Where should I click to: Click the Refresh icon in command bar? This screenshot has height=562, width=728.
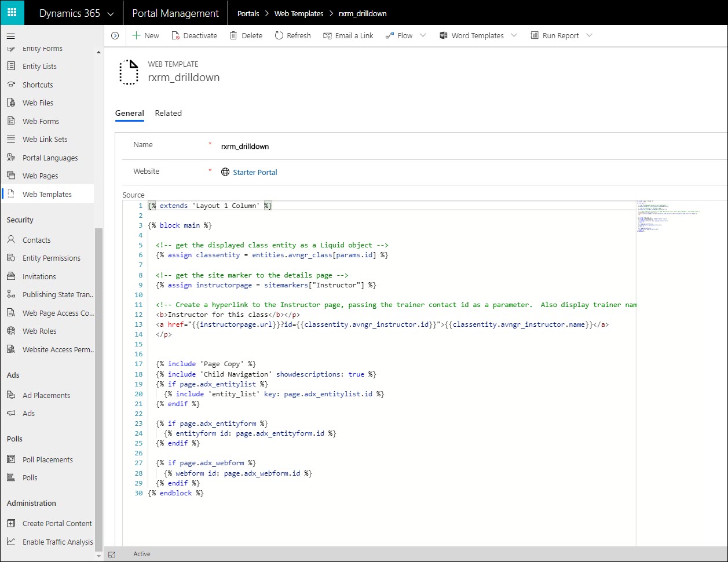pyautogui.click(x=279, y=36)
